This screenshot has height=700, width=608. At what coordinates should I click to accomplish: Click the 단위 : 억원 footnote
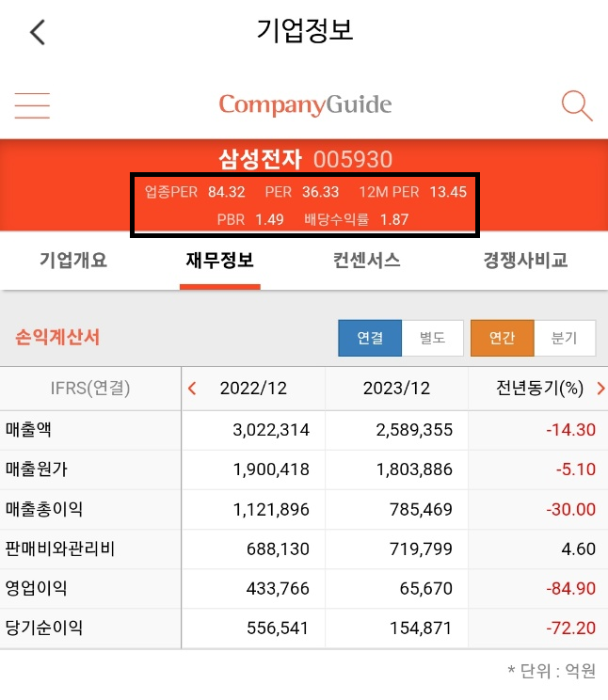tap(552, 671)
